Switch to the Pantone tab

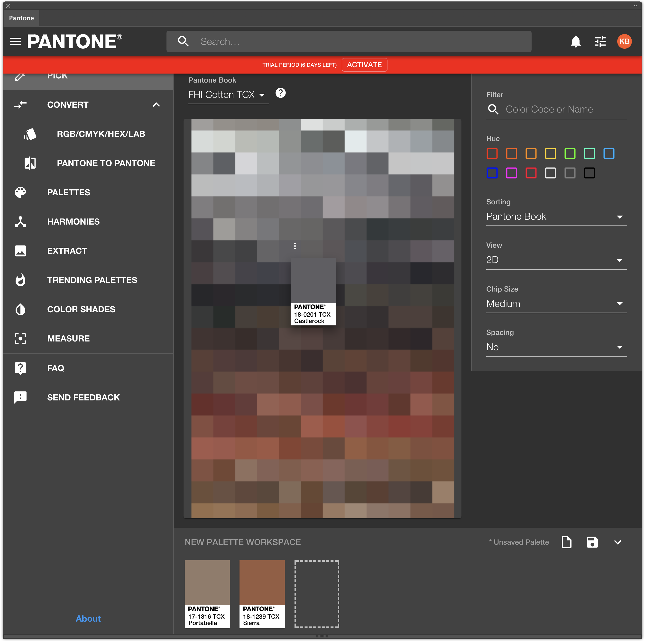[x=21, y=18]
